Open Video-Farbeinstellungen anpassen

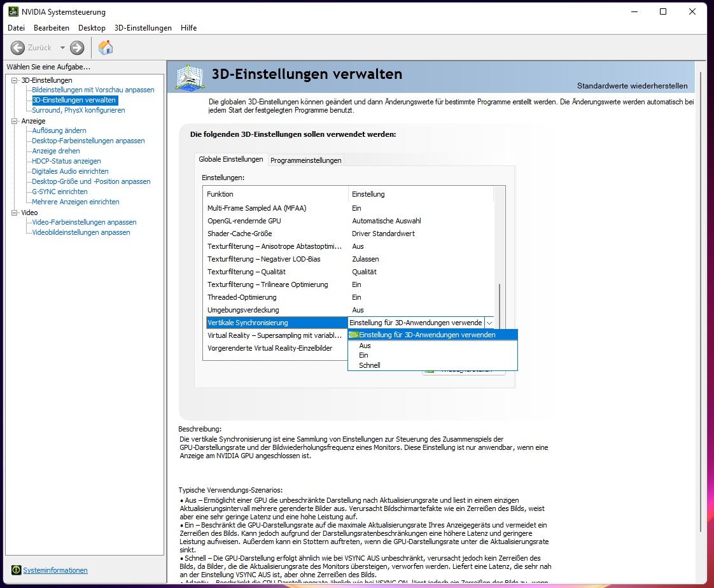point(84,222)
